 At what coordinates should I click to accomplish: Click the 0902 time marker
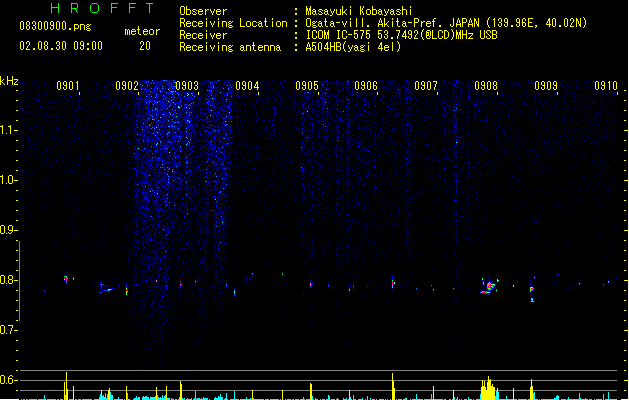click(127, 86)
